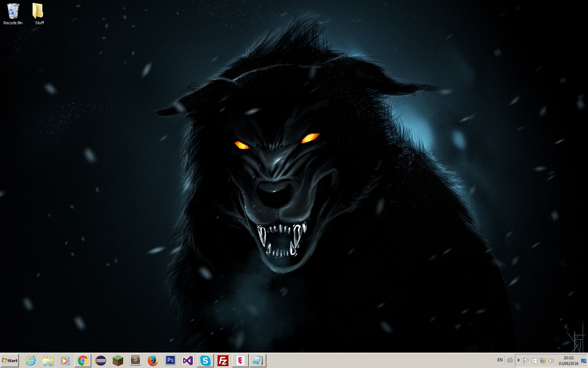Open Photoshop from the taskbar
The height and width of the screenshot is (368, 588).
coord(170,360)
